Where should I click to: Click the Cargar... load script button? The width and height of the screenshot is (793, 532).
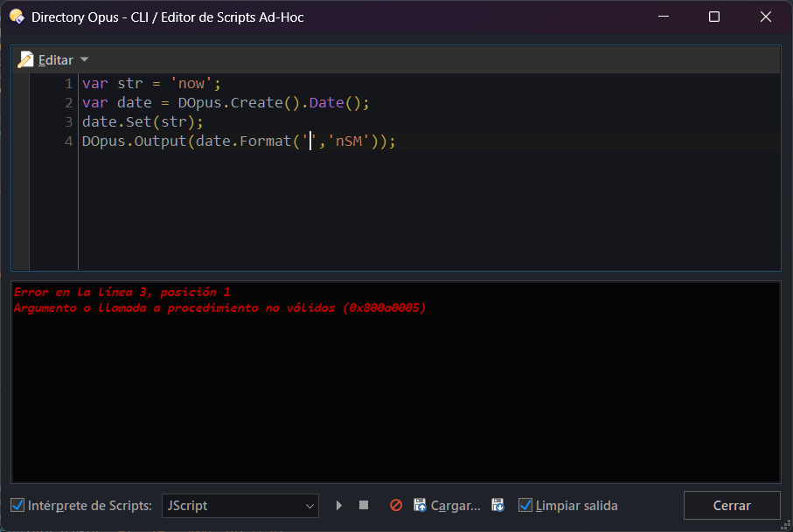click(x=447, y=505)
